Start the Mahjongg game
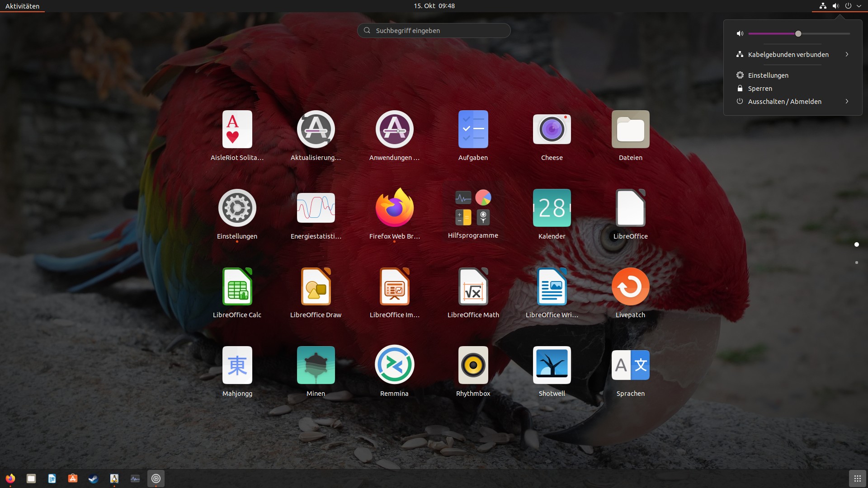The image size is (868, 488). pos(237,365)
